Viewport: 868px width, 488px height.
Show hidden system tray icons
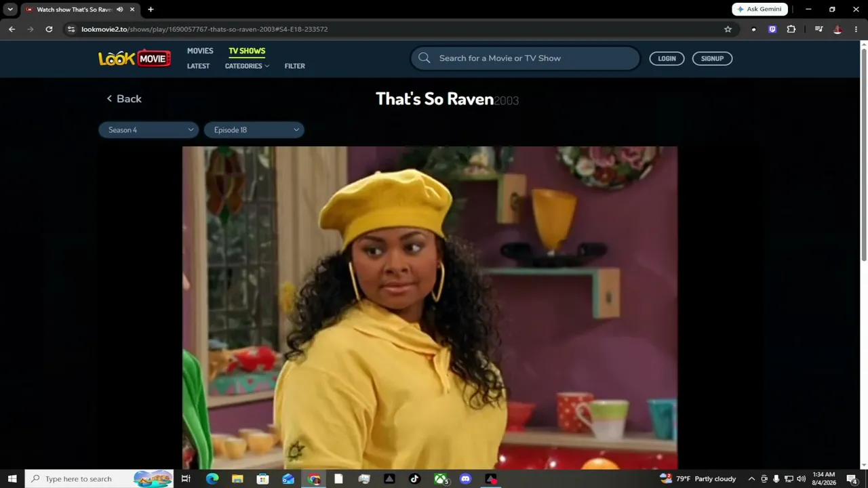tap(751, 479)
